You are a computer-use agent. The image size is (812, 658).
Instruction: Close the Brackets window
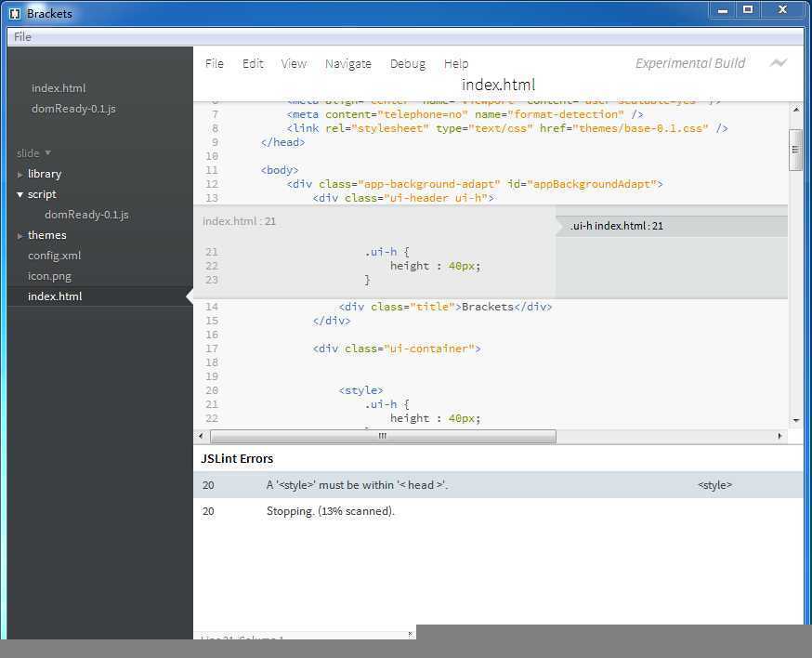[782, 10]
